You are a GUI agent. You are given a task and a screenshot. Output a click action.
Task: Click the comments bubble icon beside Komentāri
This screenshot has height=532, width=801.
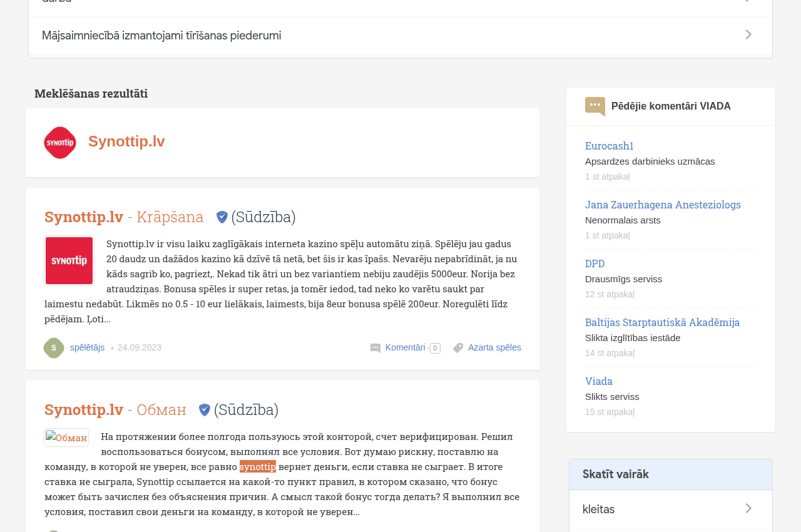coord(375,348)
